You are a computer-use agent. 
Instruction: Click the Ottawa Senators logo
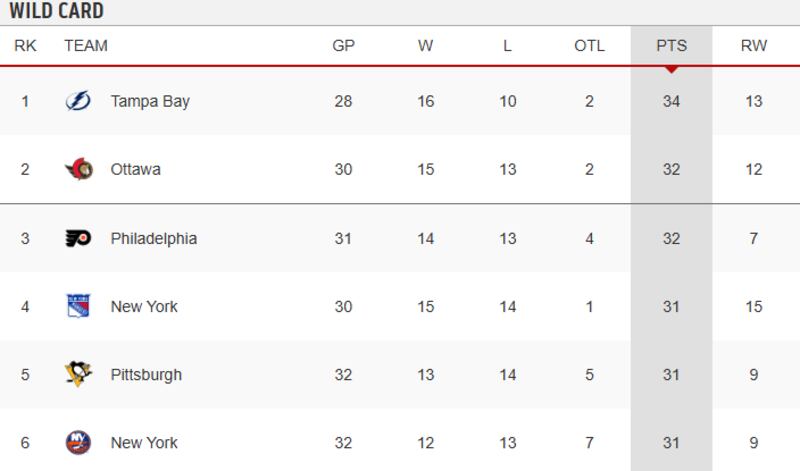(x=78, y=169)
